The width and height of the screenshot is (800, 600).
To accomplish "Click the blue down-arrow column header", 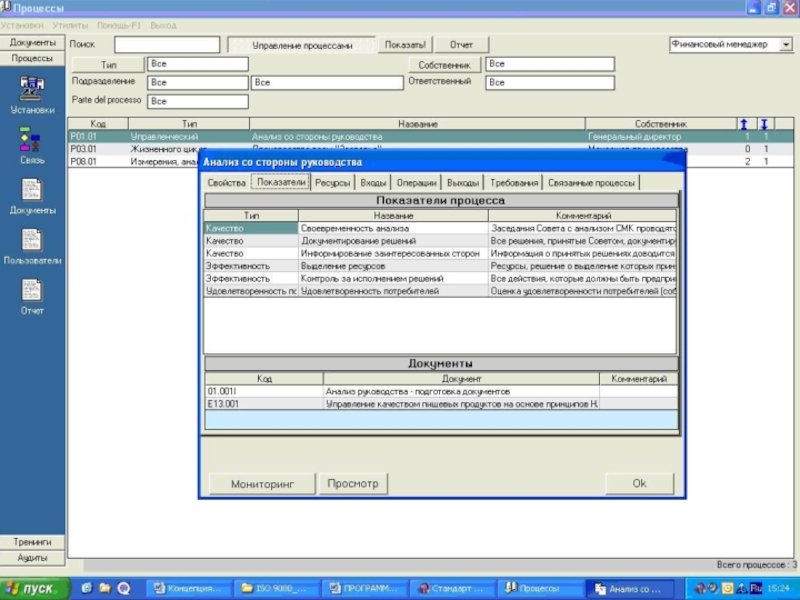I will (765, 124).
